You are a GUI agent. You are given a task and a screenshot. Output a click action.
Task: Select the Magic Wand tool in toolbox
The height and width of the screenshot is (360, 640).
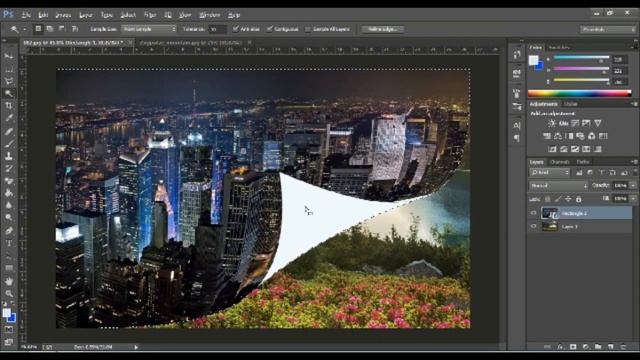click(x=9, y=93)
